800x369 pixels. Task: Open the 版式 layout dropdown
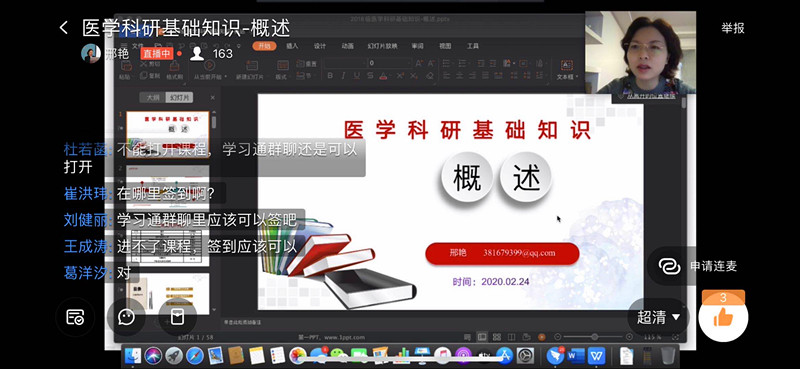tap(282, 77)
